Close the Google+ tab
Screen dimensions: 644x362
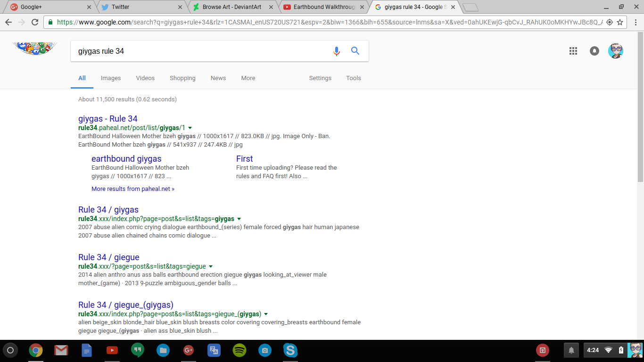(90, 7)
